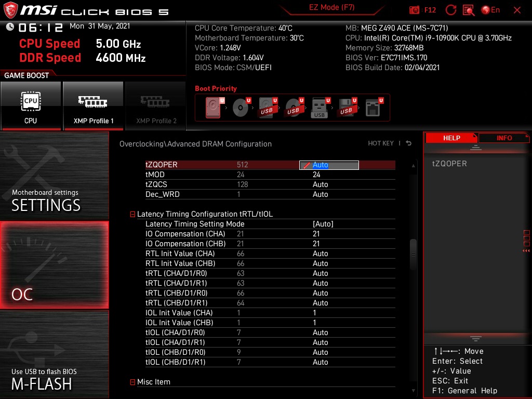Select the USB CD/DVD boot device icon
The height and width of the screenshot is (399, 532).
295,108
